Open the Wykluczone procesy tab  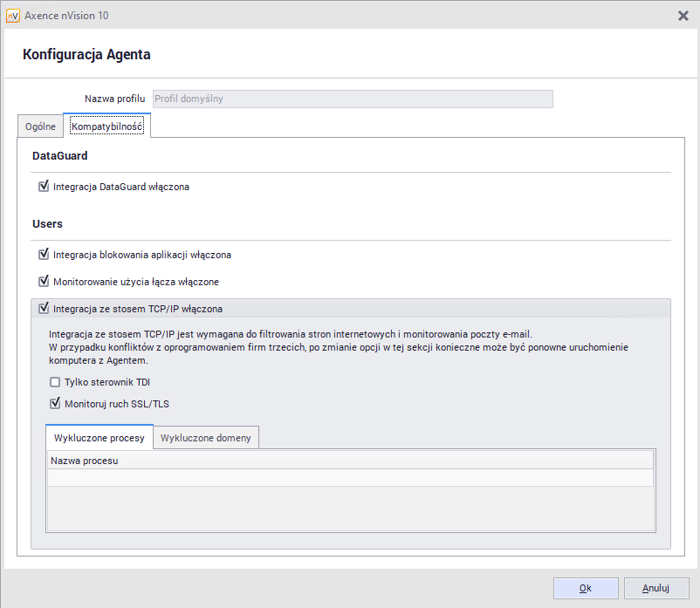click(99, 437)
